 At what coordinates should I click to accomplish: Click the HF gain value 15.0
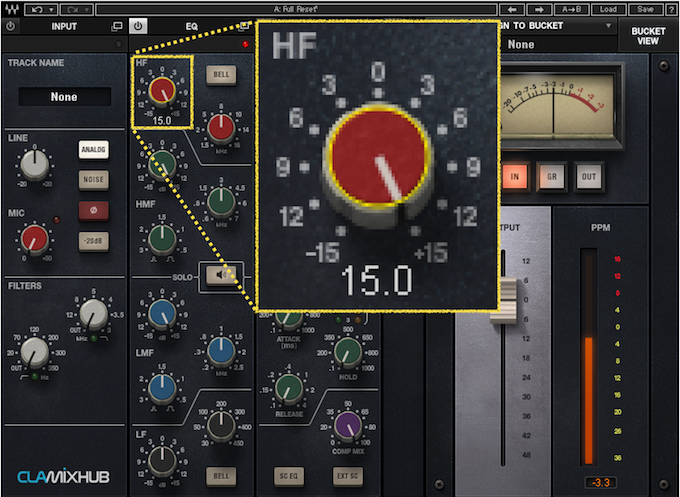click(162, 121)
